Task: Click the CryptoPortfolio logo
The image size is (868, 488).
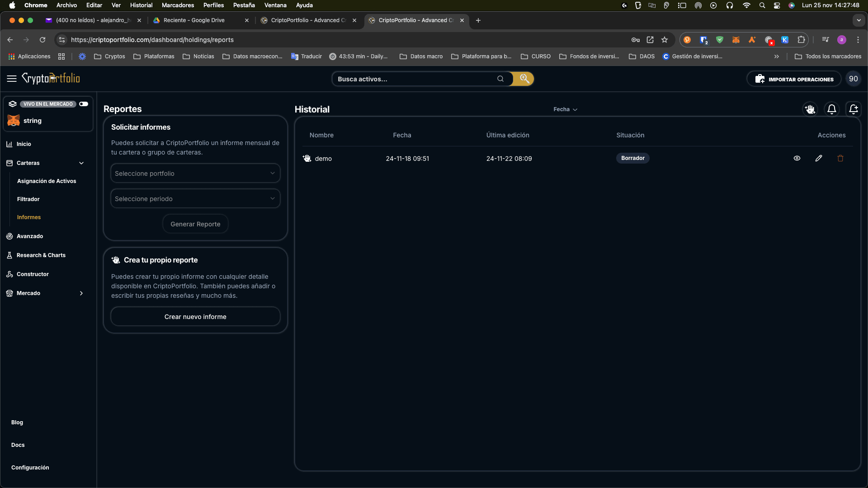Action: coord(51,78)
